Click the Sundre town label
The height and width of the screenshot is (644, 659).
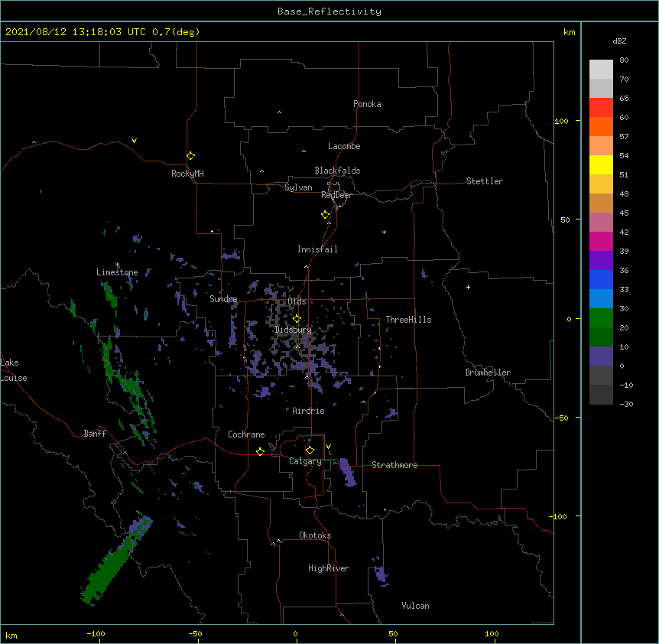click(223, 299)
